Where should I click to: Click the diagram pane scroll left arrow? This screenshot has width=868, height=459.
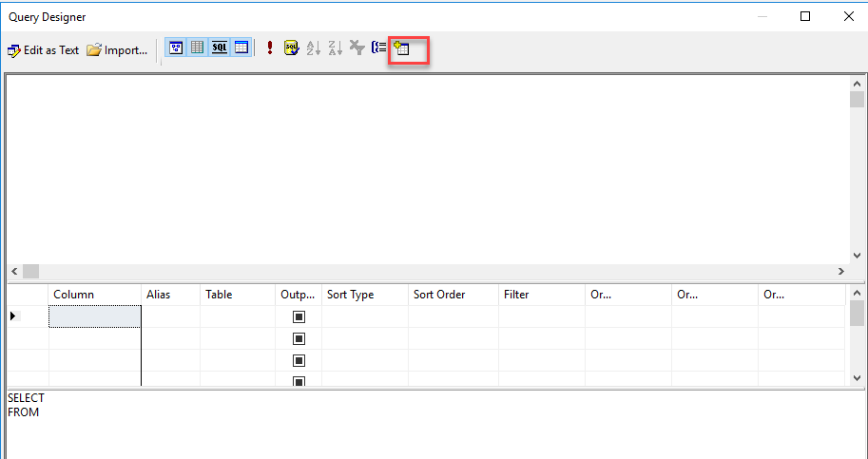click(x=14, y=272)
